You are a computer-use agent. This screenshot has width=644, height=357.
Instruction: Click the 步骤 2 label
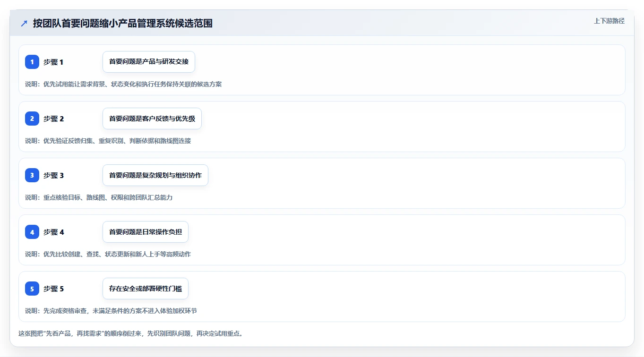[53, 119]
